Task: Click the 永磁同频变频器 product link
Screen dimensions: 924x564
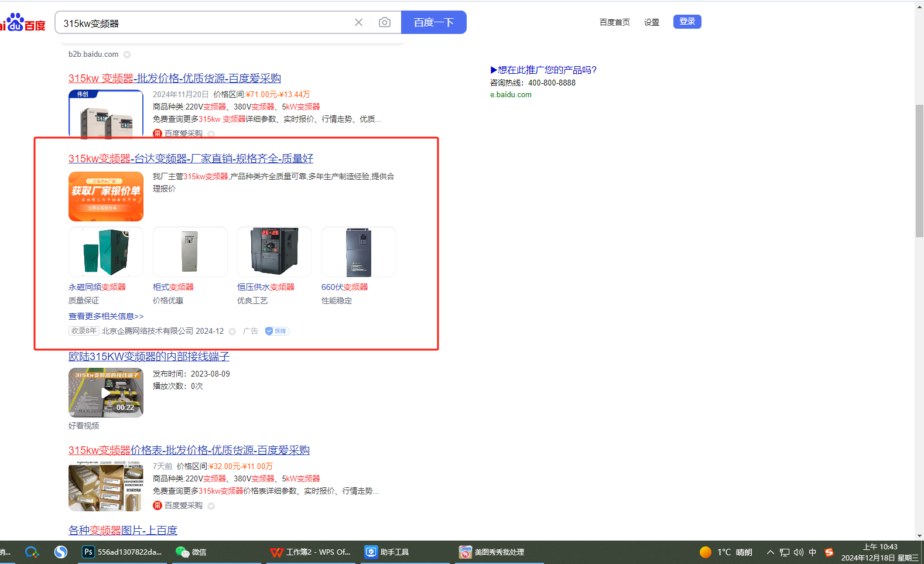Action: (97, 287)
